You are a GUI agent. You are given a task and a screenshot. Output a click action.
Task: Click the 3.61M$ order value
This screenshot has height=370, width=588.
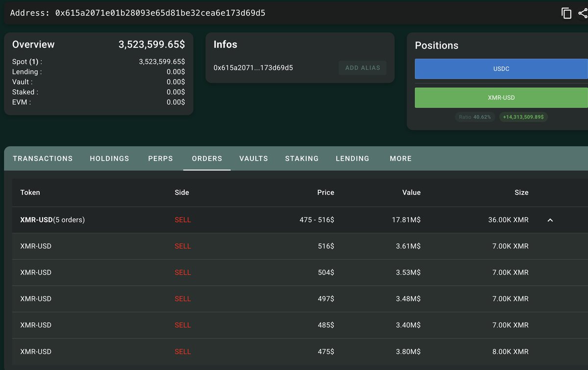tap(408, 246)
